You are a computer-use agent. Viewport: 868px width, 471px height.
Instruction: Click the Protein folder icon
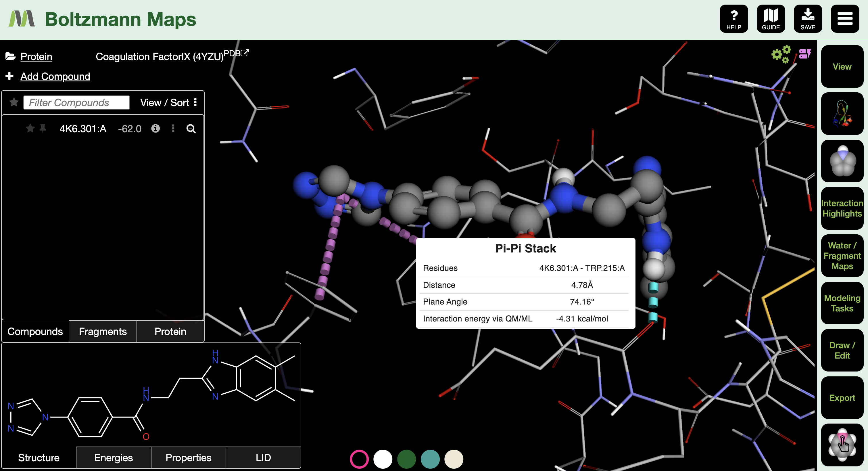coord(10,56)
